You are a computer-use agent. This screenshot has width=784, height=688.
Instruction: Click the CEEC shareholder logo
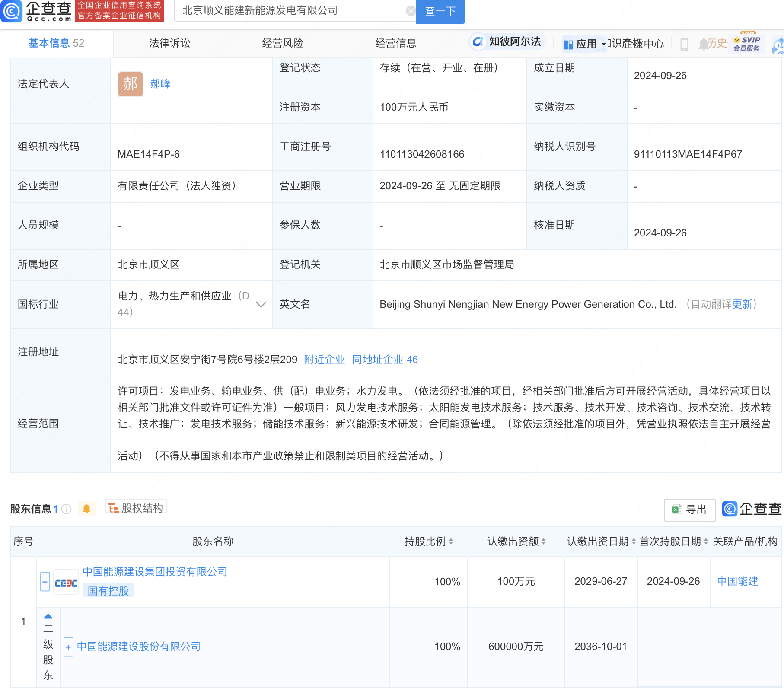coord(66,582)
